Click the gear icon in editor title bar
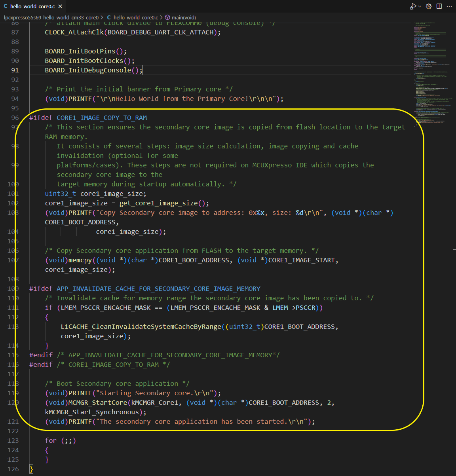Screen dimensions: 456x476 (429, 6)
